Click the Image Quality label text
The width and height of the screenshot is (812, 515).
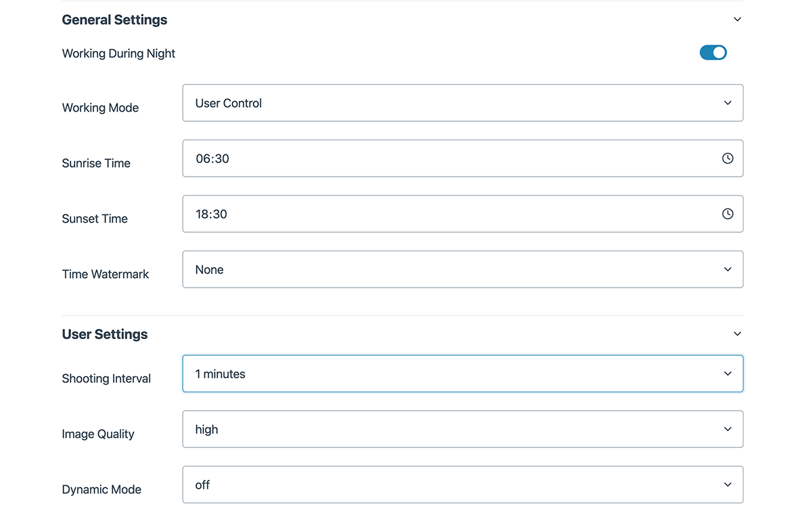click(x=97, y=434)
